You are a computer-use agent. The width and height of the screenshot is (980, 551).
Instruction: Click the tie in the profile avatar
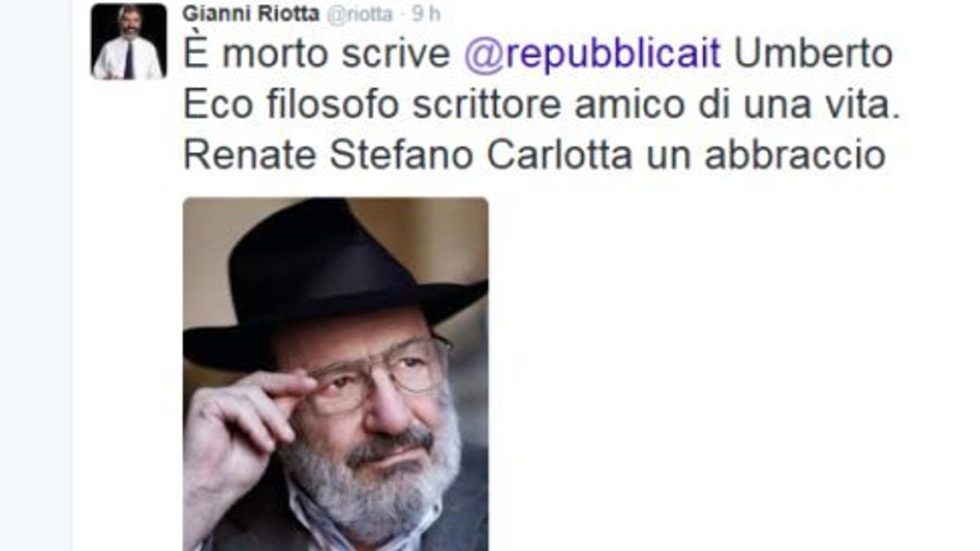(x=128, y=60)
